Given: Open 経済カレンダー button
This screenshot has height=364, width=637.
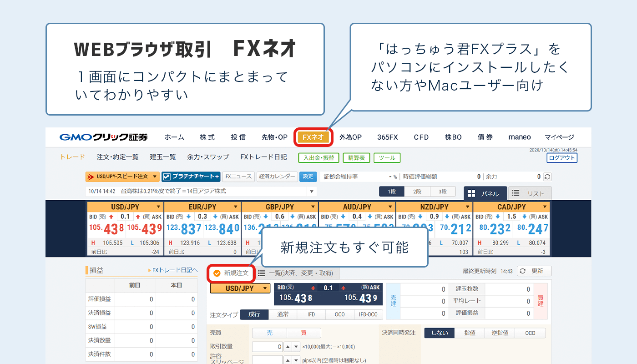Looking at the screenshot, I should (277, 176).
